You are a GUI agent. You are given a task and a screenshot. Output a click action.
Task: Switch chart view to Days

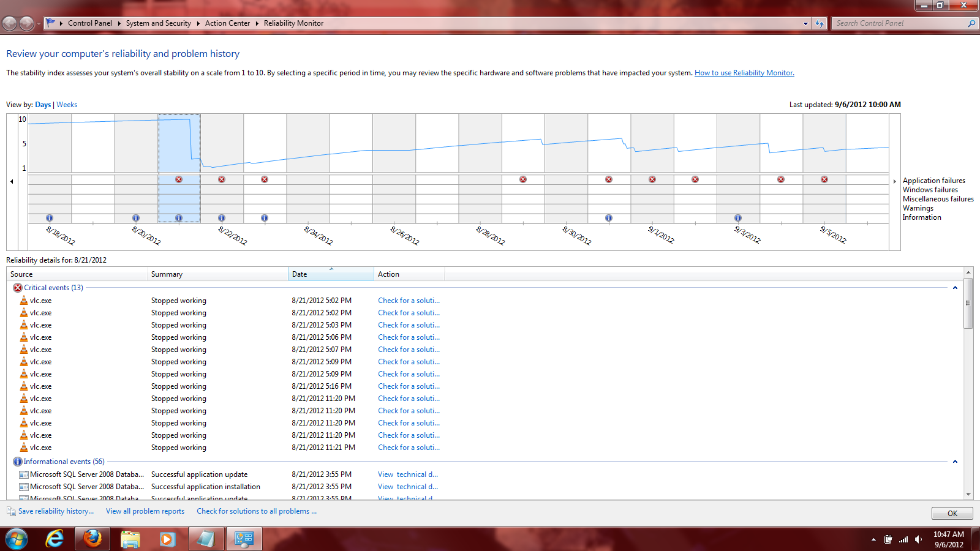pyautogui.click(x=43, y=105)
